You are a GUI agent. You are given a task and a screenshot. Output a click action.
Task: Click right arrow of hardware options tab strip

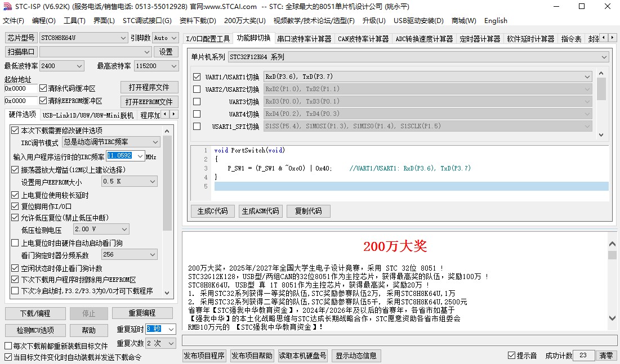[x=173, y=115]
